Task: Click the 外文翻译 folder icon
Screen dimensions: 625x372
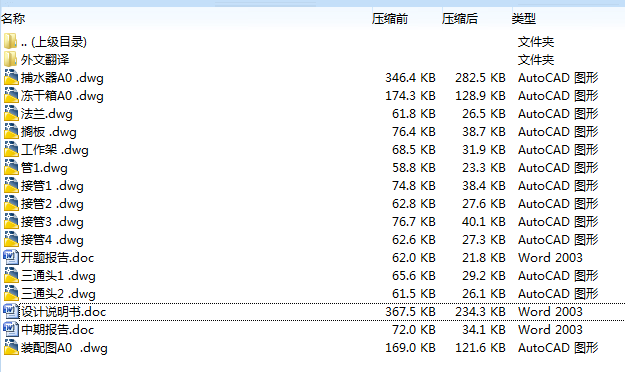Action: click(x=11, y=59)
